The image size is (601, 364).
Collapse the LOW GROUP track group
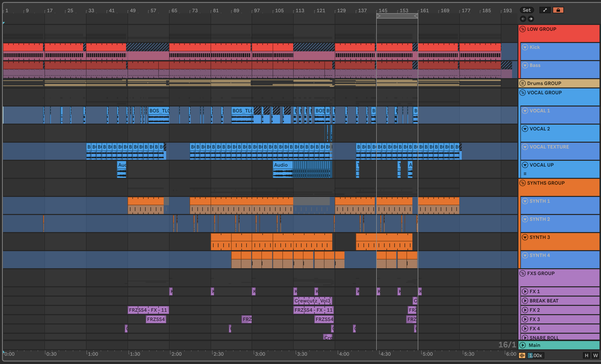pyautogui.click(x=522, y=29)
